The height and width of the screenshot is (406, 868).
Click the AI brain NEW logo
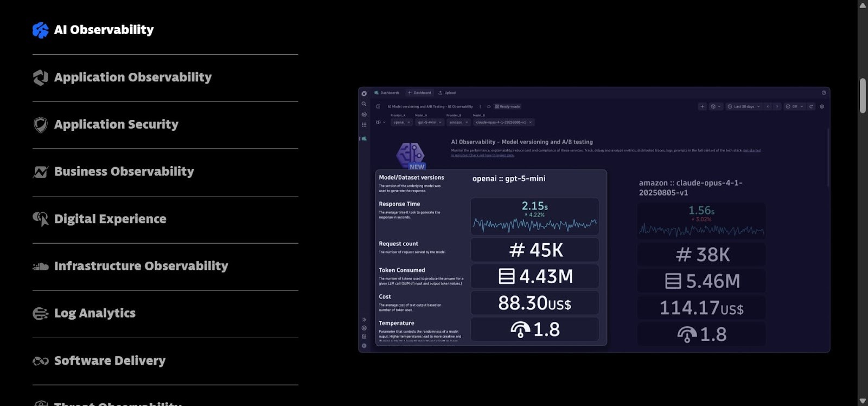(x=411, y=156)
